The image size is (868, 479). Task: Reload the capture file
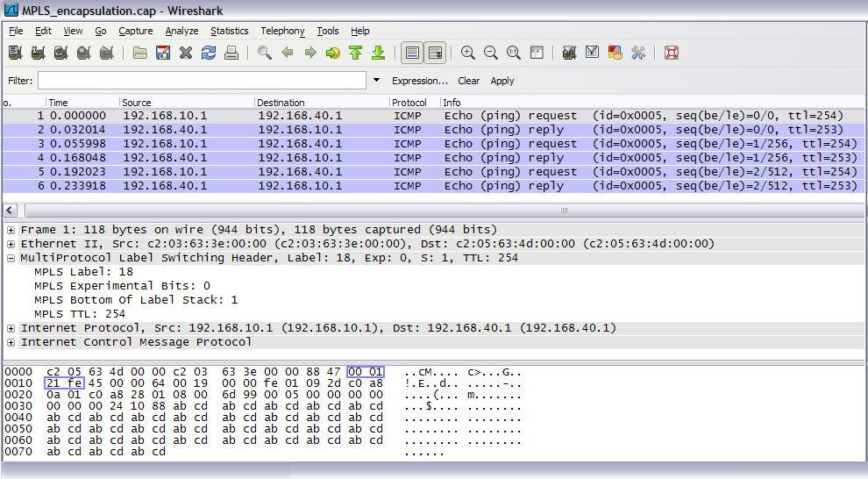pos(209,53)
